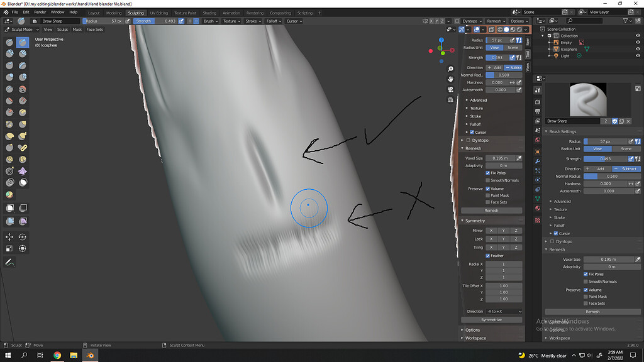The image size is (644, 362).
Task: Select the Clay Strips brush
Action: 23,53
